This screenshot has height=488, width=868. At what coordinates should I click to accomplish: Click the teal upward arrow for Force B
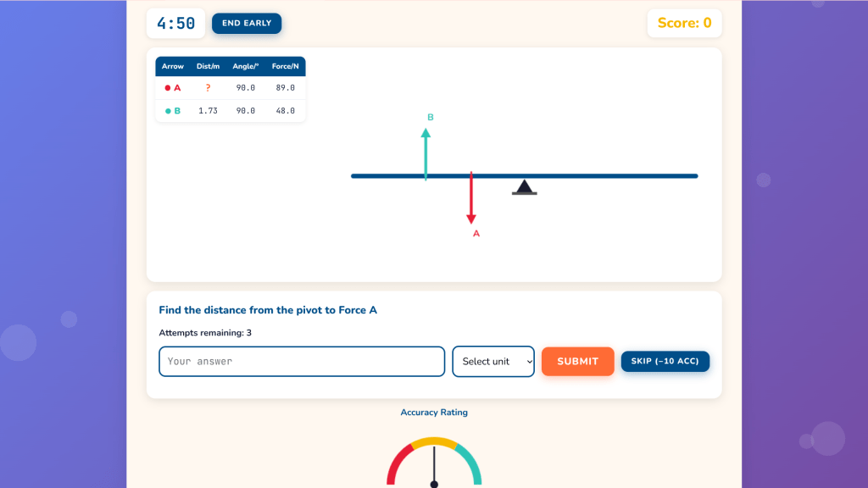pyautogui.click(x=426, y=152)
